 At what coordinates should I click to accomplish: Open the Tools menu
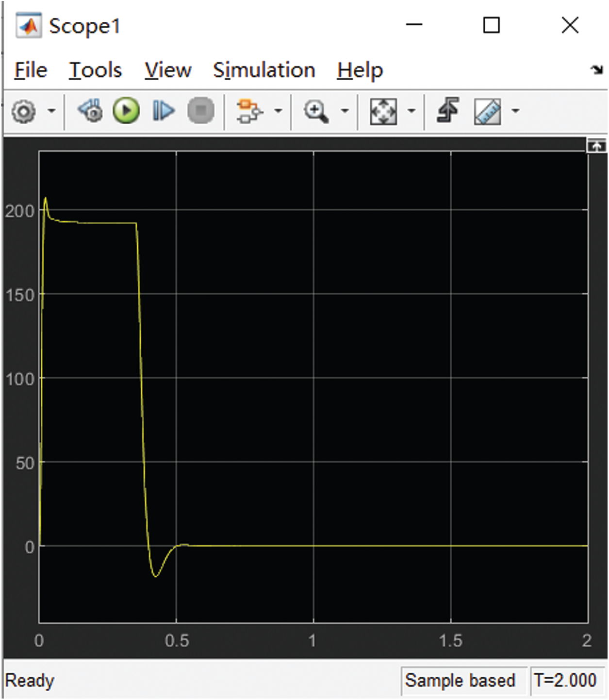tap(95, 70)
